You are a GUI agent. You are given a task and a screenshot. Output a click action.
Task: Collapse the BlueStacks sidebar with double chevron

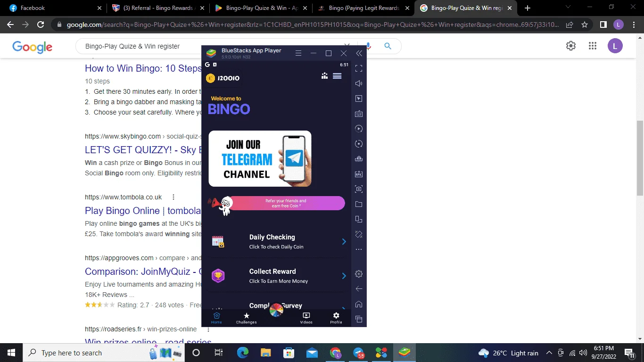tap(359, 53)
